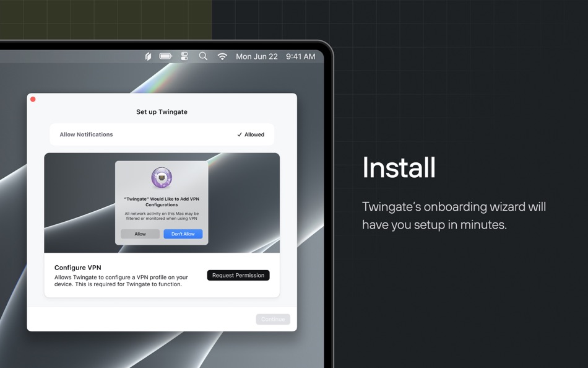Open the Twingate menu bar icon

148,56
